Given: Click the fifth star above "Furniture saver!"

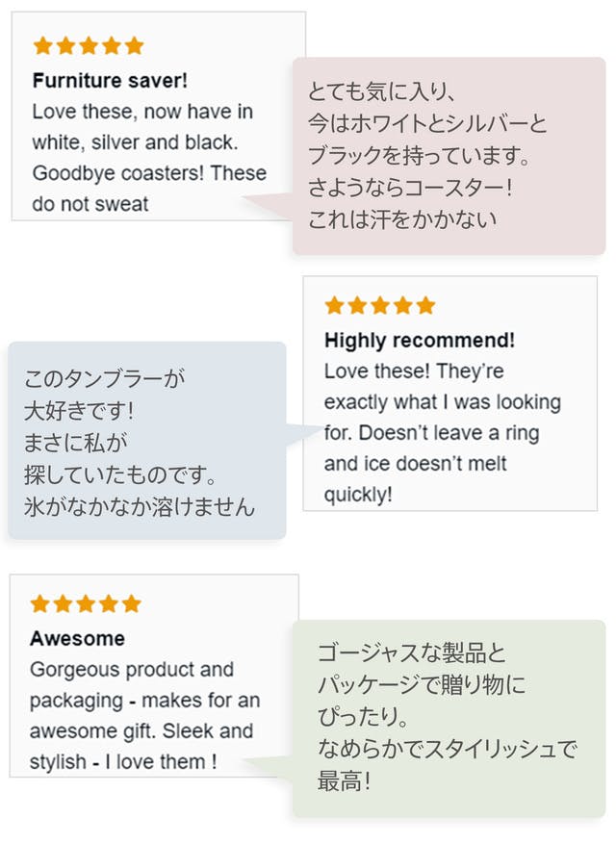Looking at the screenshot, I should coord(135,46).
